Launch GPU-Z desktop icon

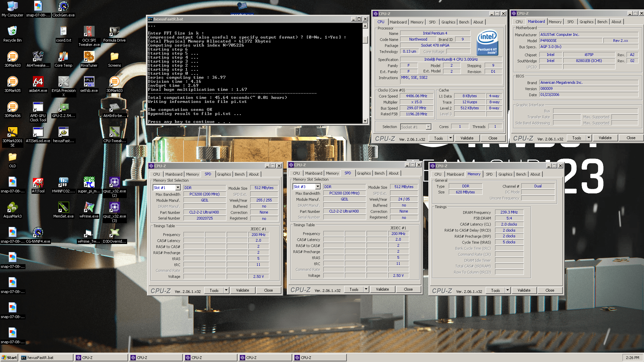63,109
